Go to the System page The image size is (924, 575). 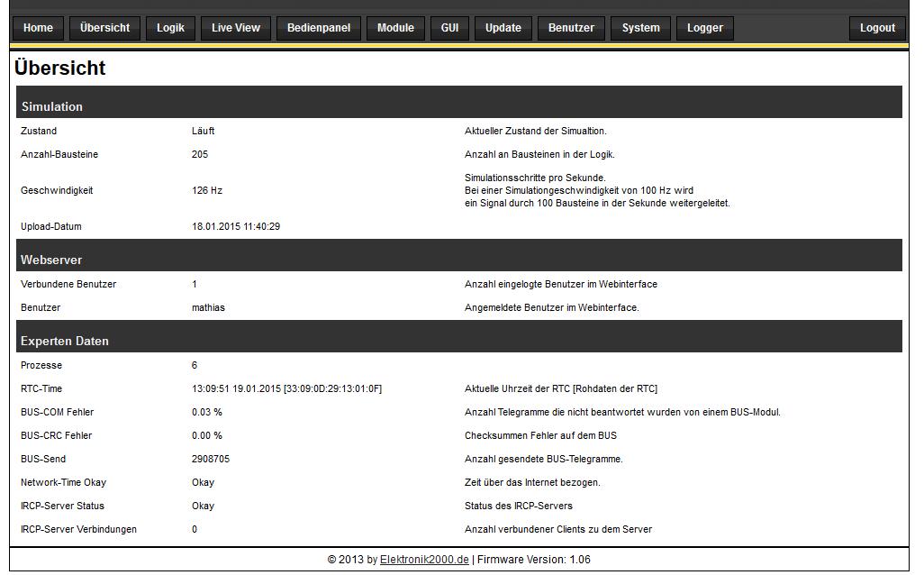point(640,28)
